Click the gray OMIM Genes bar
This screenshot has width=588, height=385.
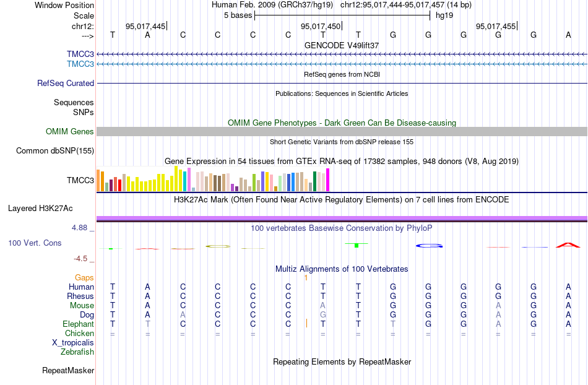point(342,132)
